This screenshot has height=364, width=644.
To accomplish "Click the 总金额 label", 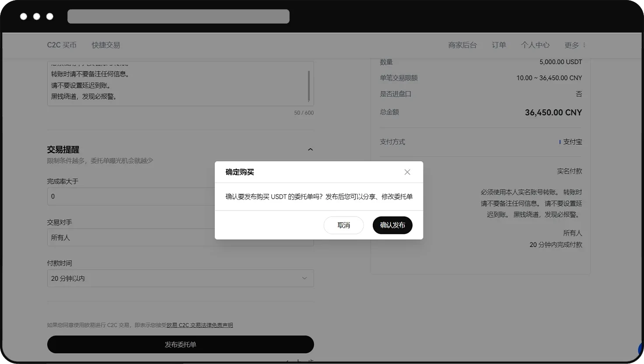I will coord(389,112).
